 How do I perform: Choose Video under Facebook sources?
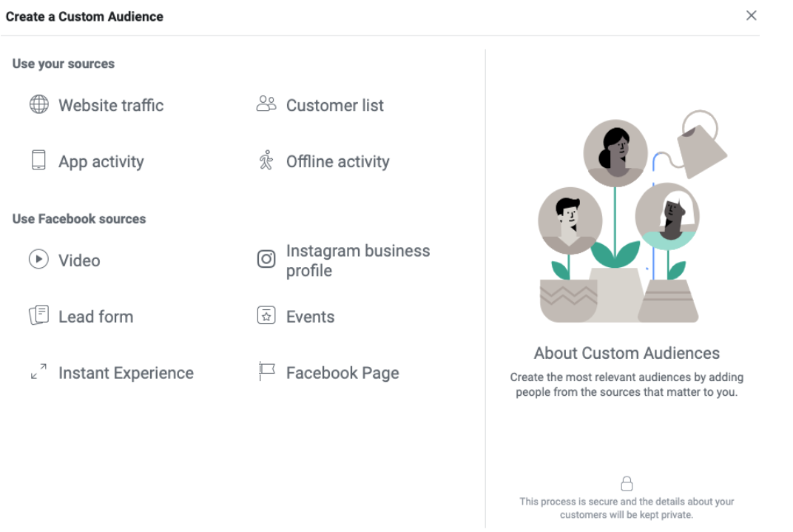79,260
